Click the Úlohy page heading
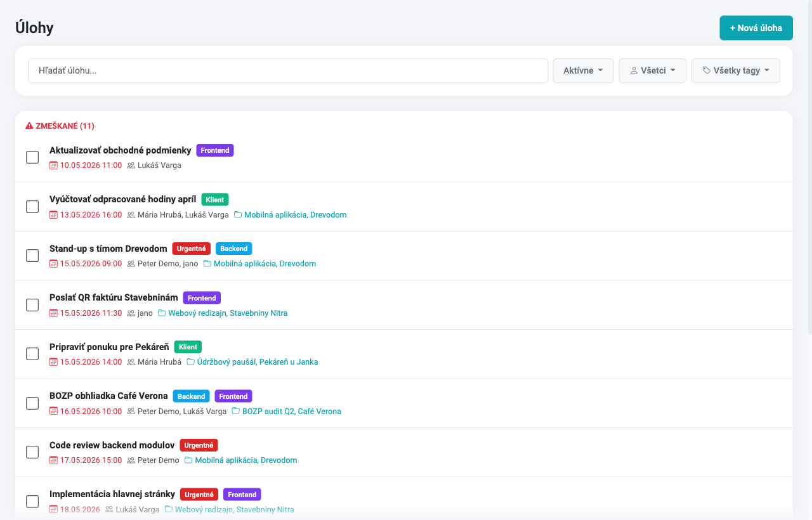812x520 pixels. 34,28
